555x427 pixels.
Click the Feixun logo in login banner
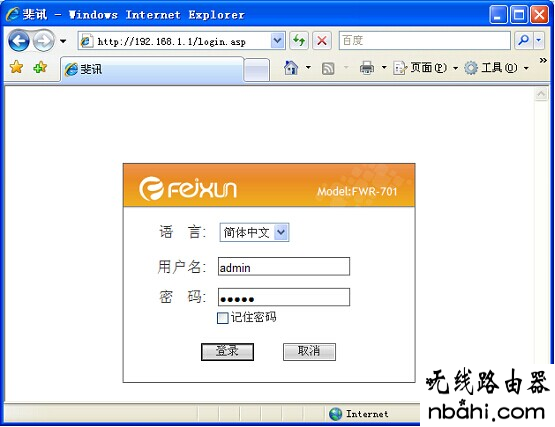click(x=188, y=188)
